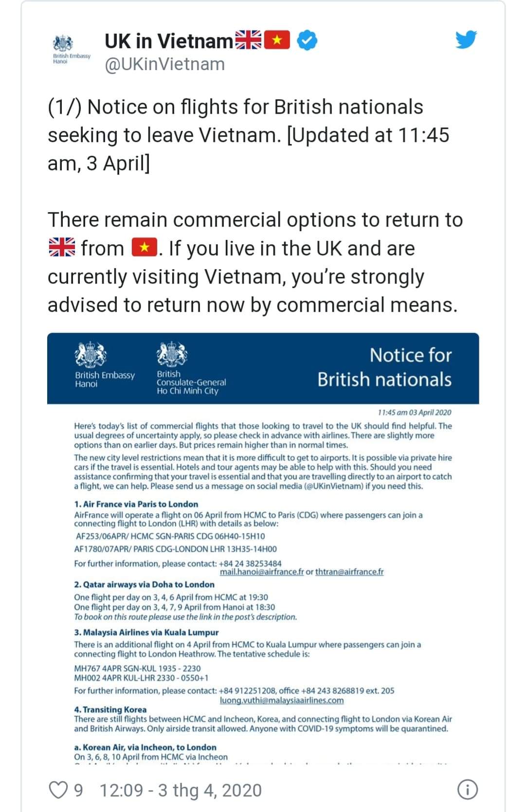Click the Vietnam flag emoji in tweet text

(145, 248)
